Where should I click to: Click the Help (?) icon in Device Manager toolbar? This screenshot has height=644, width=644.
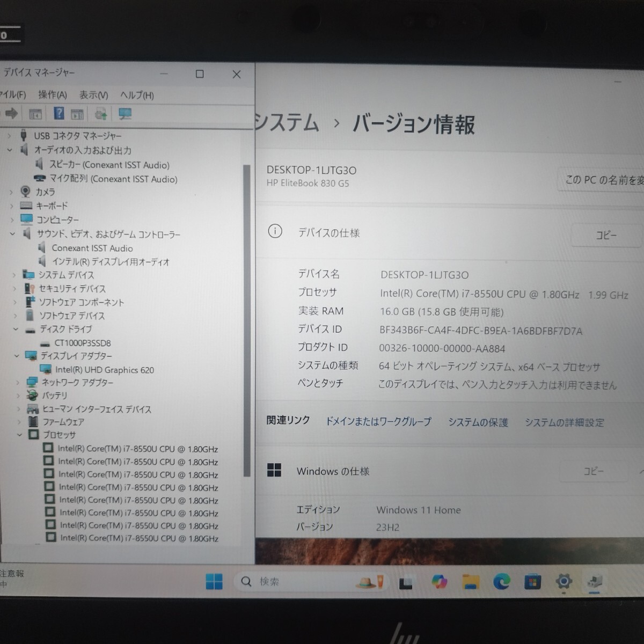tap(60, 113)
